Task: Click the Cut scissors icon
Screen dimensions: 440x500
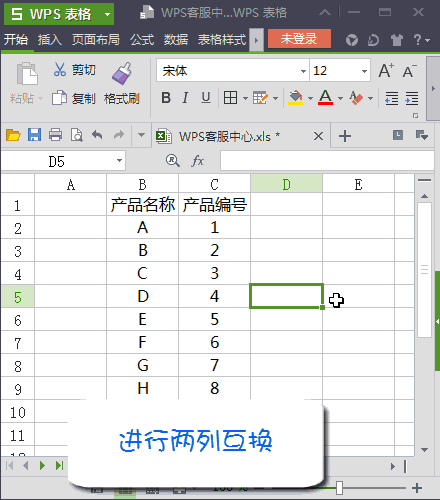Action: (60, 70)
